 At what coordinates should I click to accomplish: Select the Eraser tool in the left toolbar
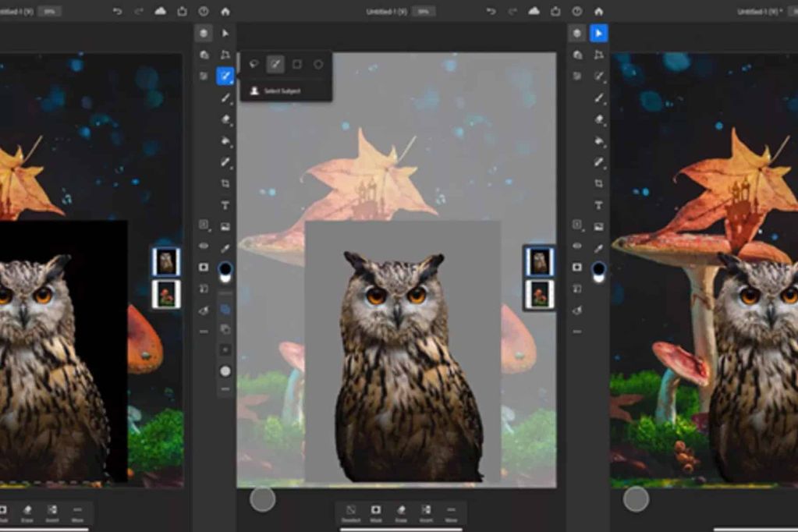coord(224,119)
